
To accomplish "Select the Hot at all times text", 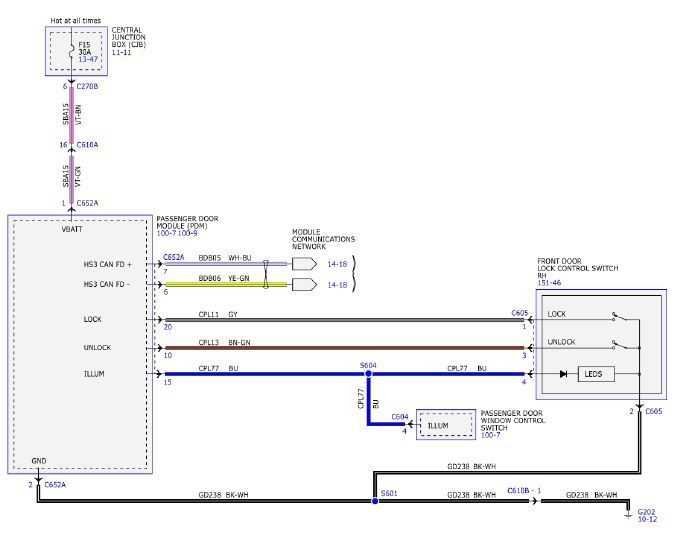I will [x=75, y=20].
